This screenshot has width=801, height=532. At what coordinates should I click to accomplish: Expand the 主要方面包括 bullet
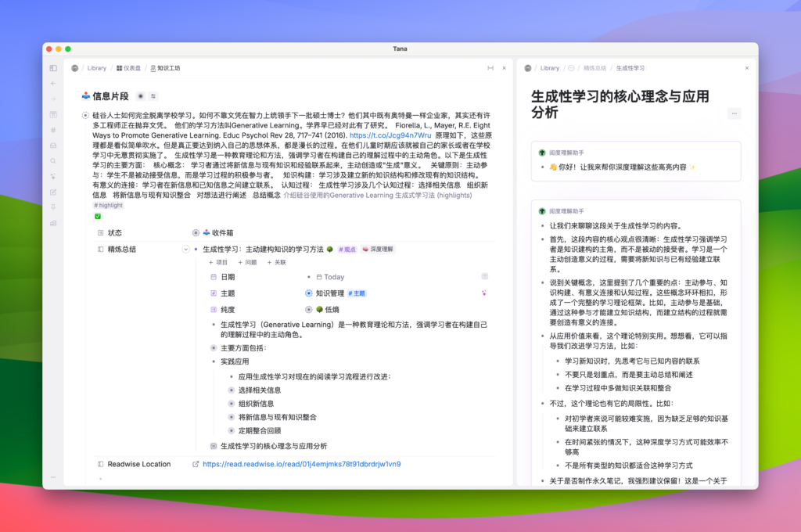tap(214, 348)
